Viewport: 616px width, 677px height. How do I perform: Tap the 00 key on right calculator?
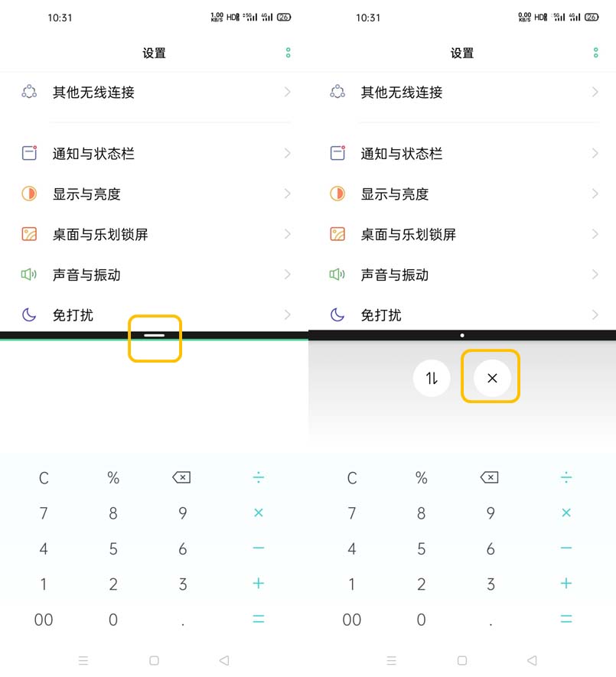point(352,620)
